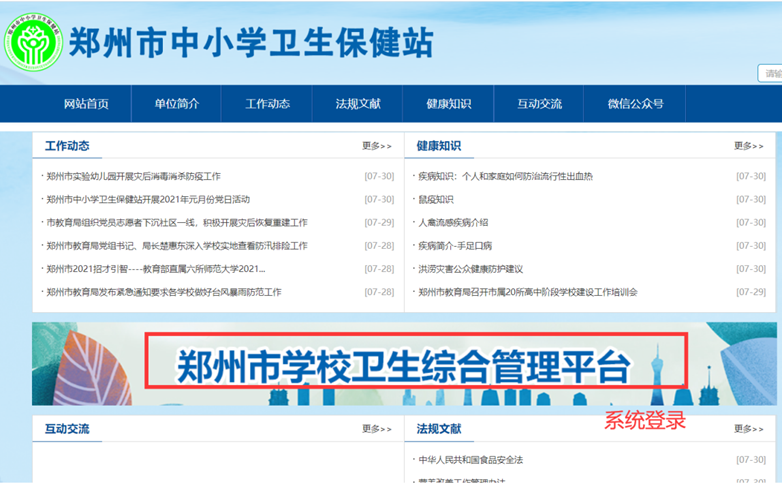
Task: Expand 更多>> in 健康知识 panel
Action: [x=749, y=147]
